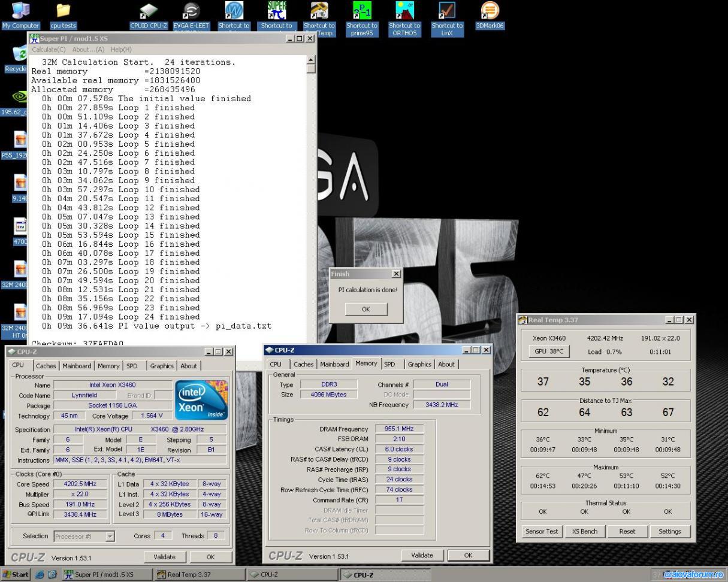This screenshot has height=582, width=728.
Task: Open Graphics tab in right CPU-Z memory window
Action: click(x=419, y=364)
